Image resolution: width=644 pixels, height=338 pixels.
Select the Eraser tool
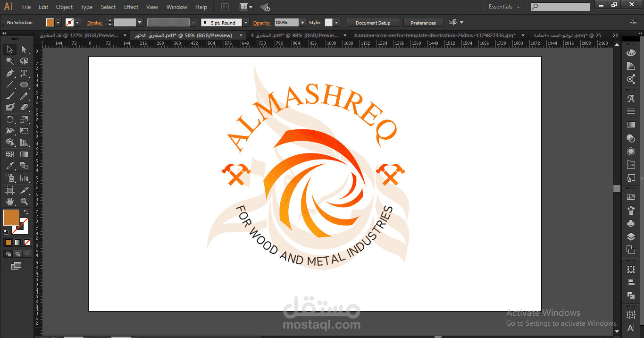pyautogui.click(x=24, y=107)
